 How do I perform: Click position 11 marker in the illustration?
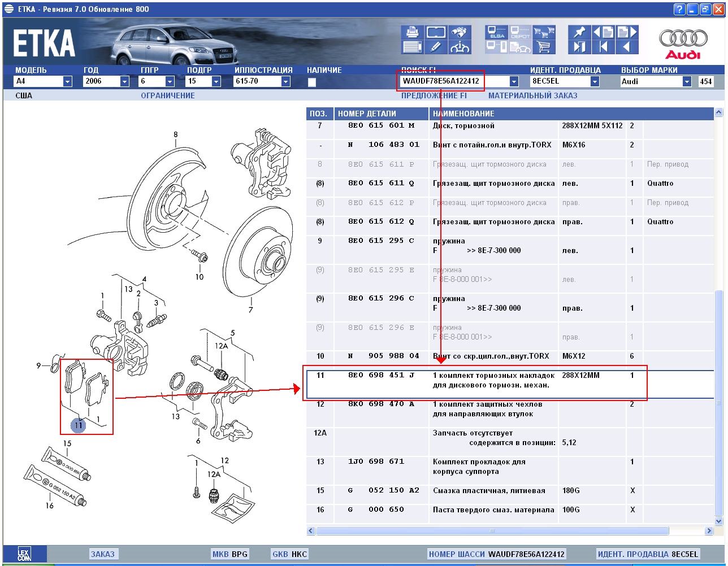tap(78, 425)
